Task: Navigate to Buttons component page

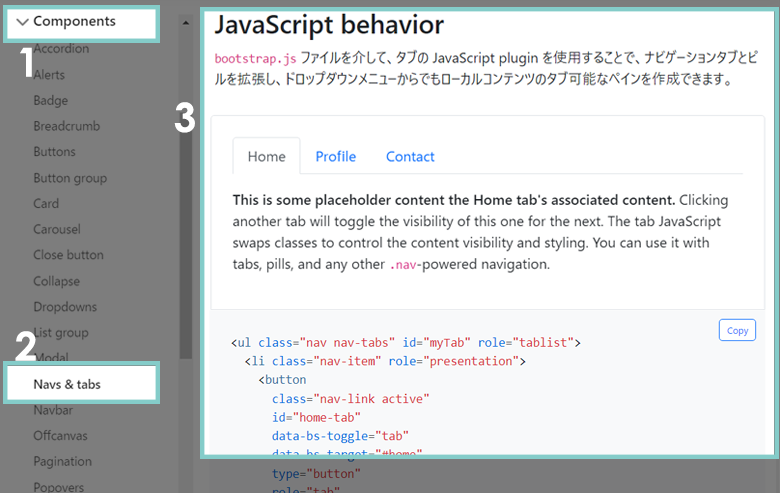Action: [x=54, y=152]
